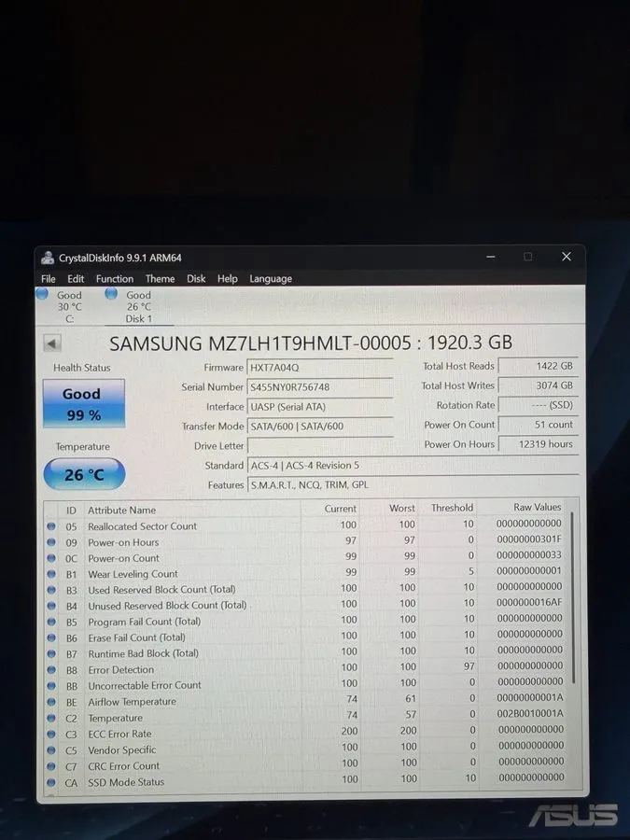Click the Worst column header
Image resolution: width=630 pixels, height=840 pixels.
401,508
